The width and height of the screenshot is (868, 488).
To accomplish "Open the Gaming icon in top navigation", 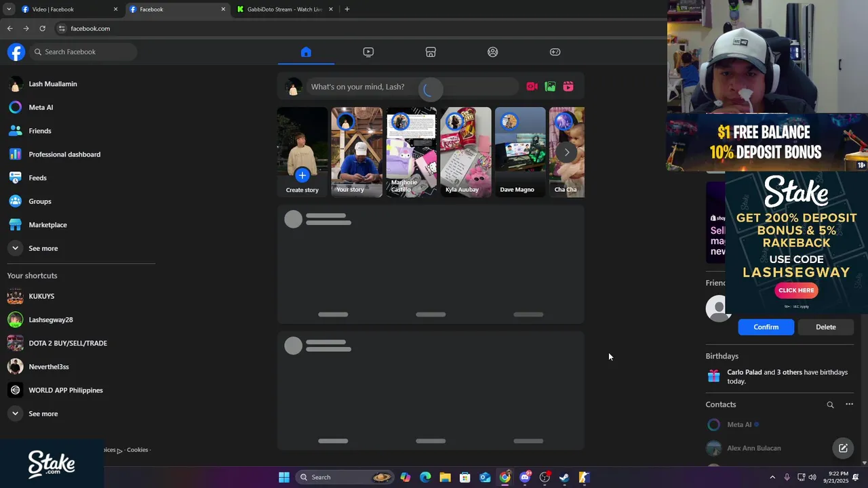I will pos(555,52).
